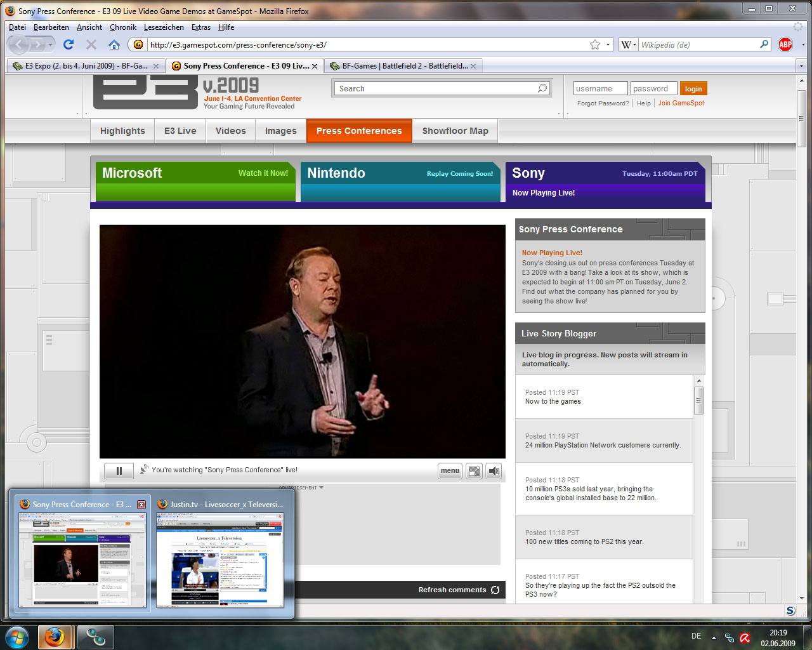Viewport: 812px width, 650px height.
Task: Open the Lesezeichen menu
Action: tap(164, 27)
